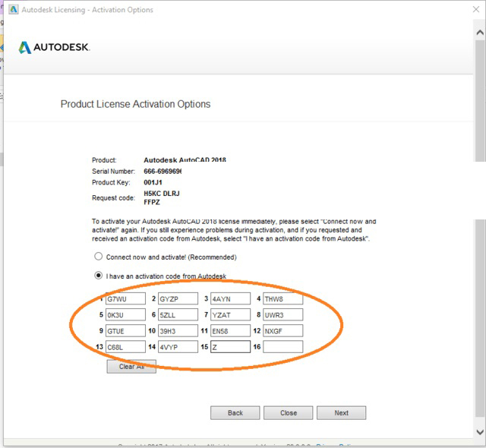Viewport: 486px width, 448px height.
Task: Click the empty activation code field 16
Action: [283, 347]
